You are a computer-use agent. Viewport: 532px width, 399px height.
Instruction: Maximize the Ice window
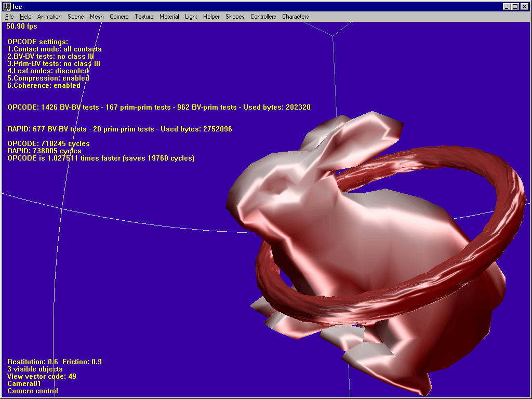point(515,6)
